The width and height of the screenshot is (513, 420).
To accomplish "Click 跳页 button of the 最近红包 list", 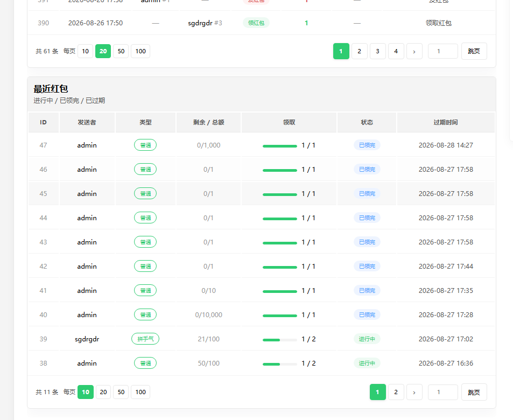I will pyautogui.click(x=474, y=392).
